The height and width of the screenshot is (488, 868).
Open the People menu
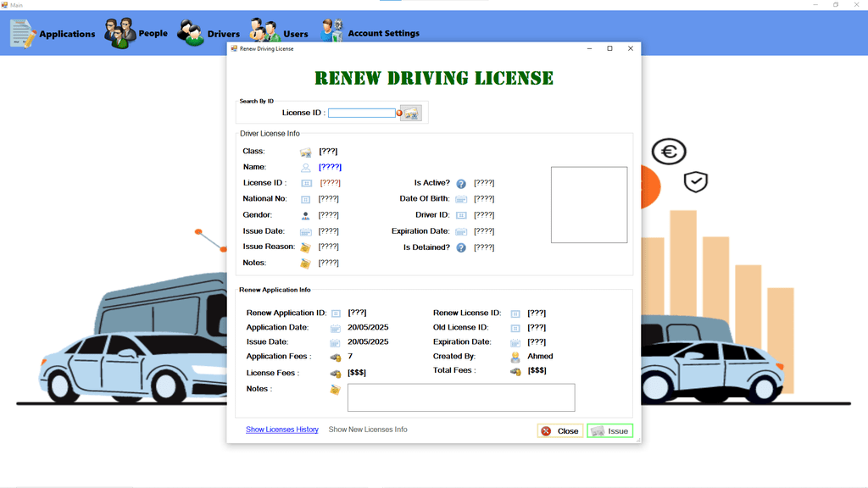tap(136, 34)
